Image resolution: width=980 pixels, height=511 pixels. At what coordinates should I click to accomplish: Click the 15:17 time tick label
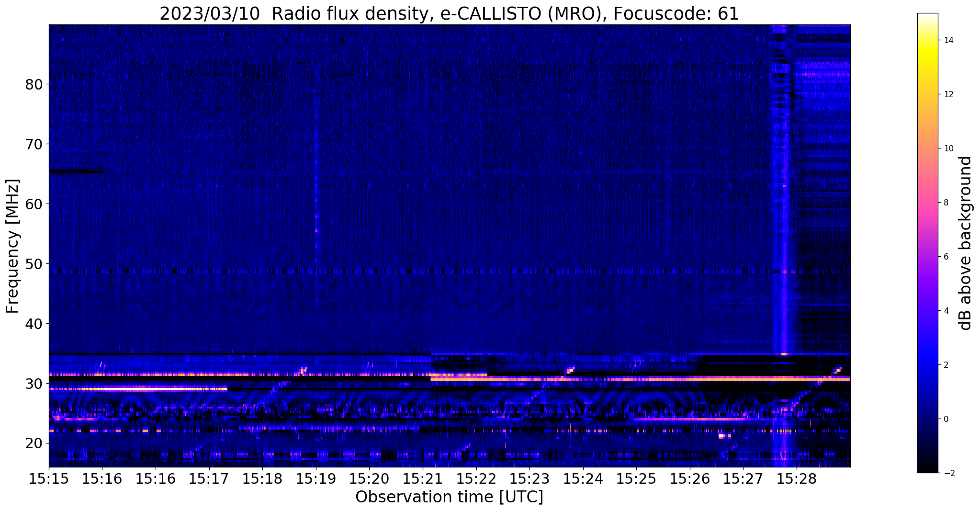pos(209,478)
